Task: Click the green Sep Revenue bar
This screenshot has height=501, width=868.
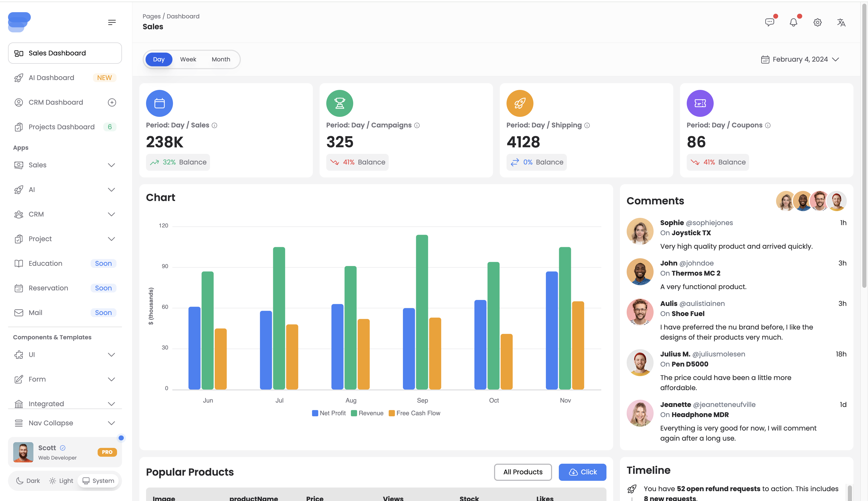Action: point(422,312)
